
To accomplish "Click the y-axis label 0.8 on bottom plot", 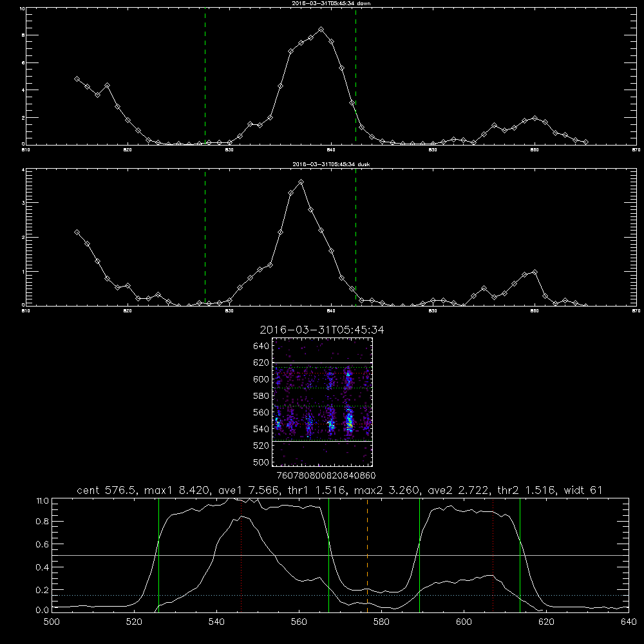I will coord(43,521).
